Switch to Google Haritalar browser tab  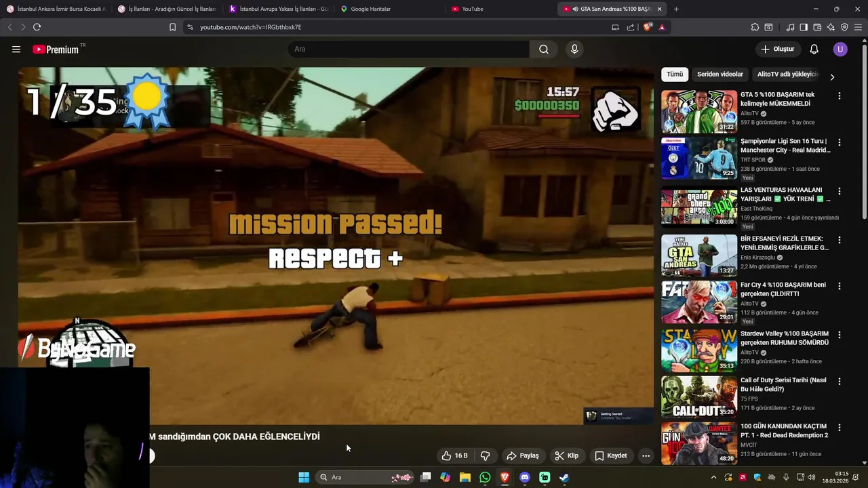(389, 9)
